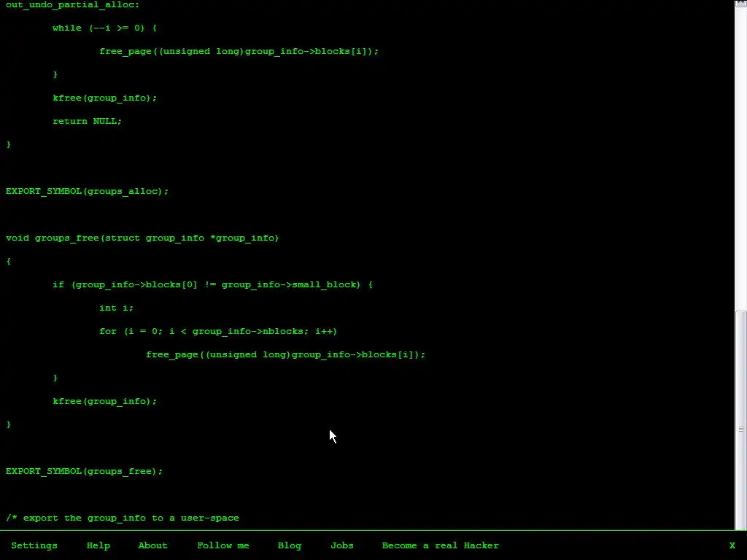Open the About menu item
The image size is (747, 560).
click(x=153, y=545)
